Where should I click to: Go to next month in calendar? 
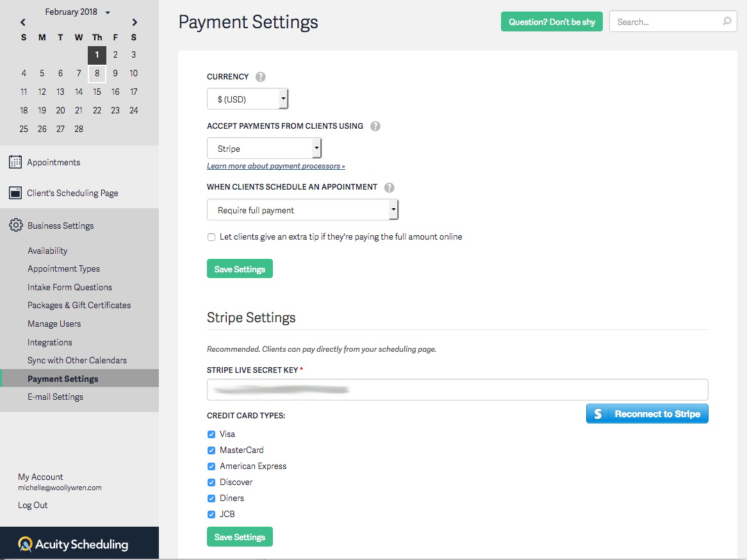(135, 22)
